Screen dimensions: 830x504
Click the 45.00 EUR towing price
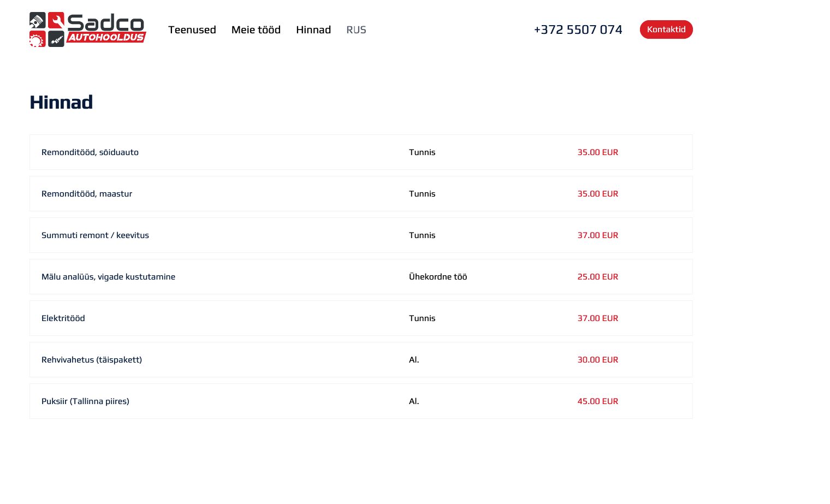point(598,401)
